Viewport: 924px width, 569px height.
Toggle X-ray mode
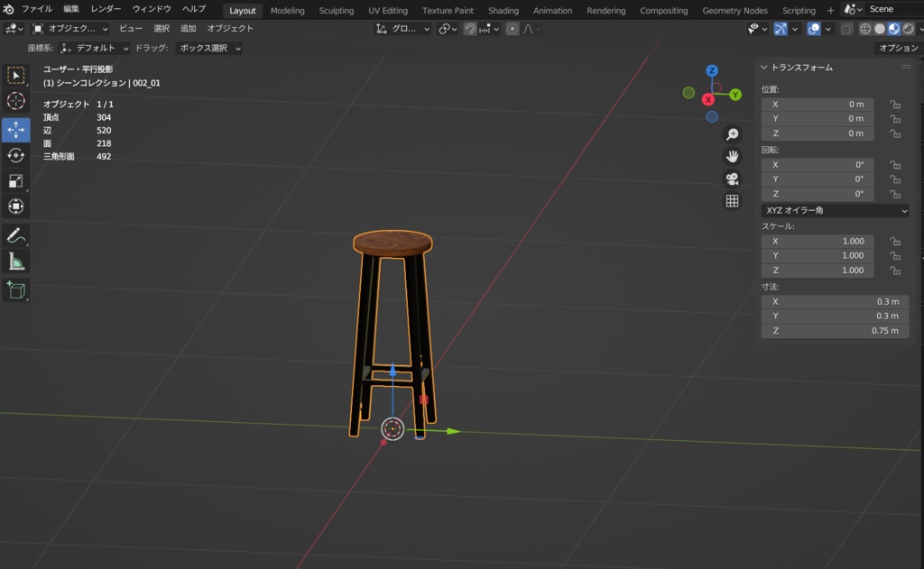pyautogui.click(x=846, y=29)
